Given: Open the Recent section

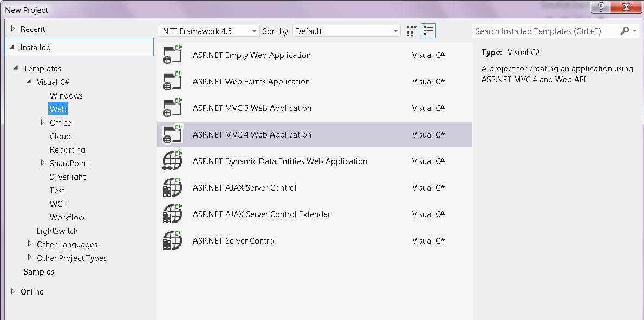Looking at the screenshot, I should [33, 29].
